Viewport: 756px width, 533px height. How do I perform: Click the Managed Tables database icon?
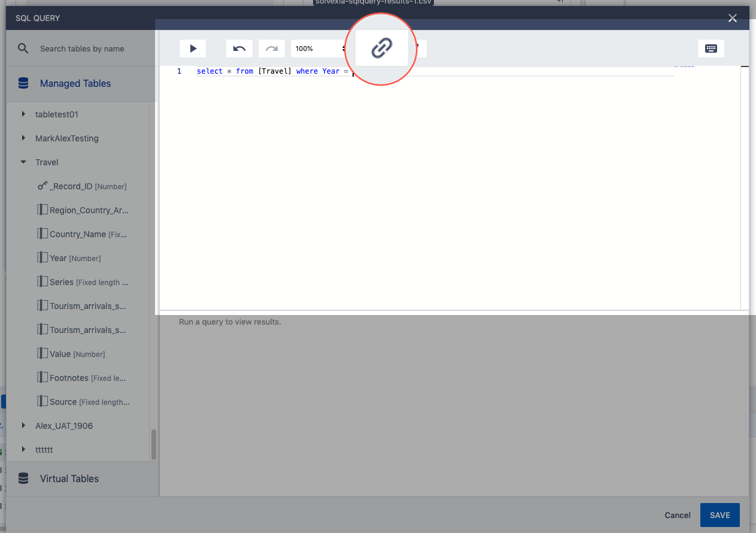tap(23, 84)
